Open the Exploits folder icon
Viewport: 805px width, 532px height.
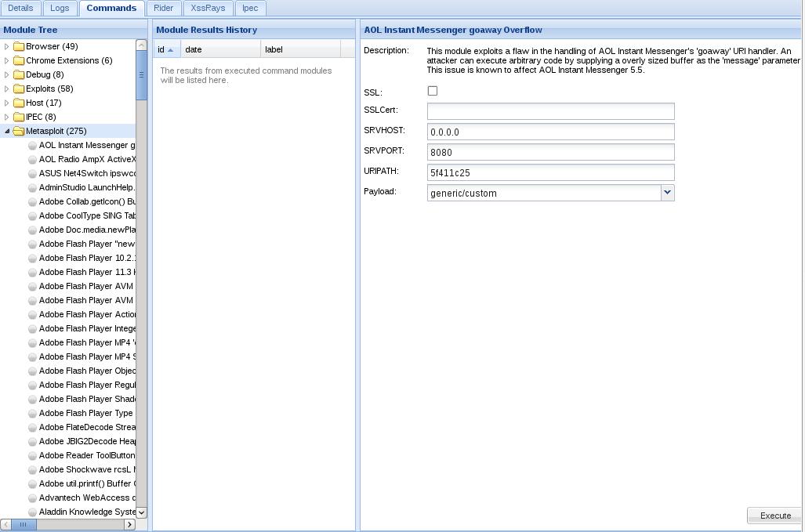coord(19,89)
